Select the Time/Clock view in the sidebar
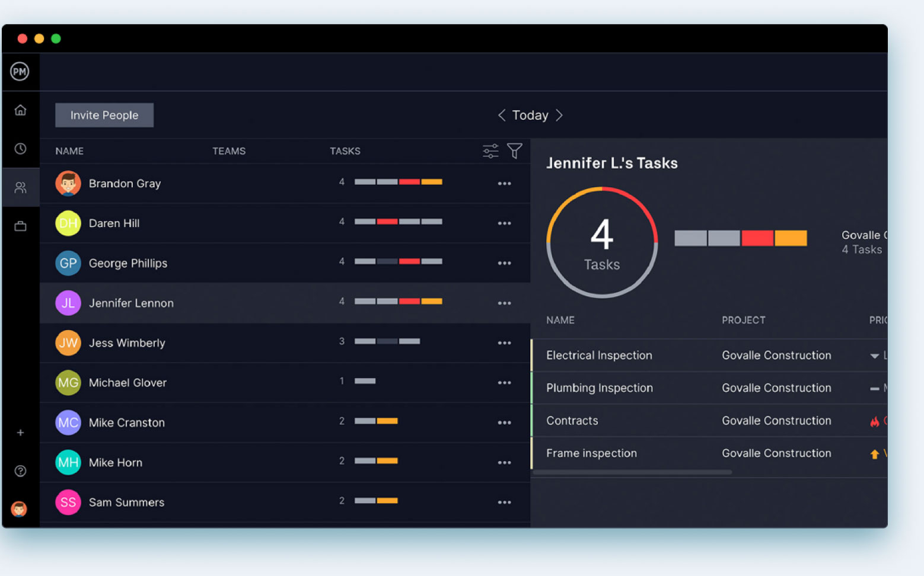The height and width of the screenshot is (576, 924). point(21,148)
